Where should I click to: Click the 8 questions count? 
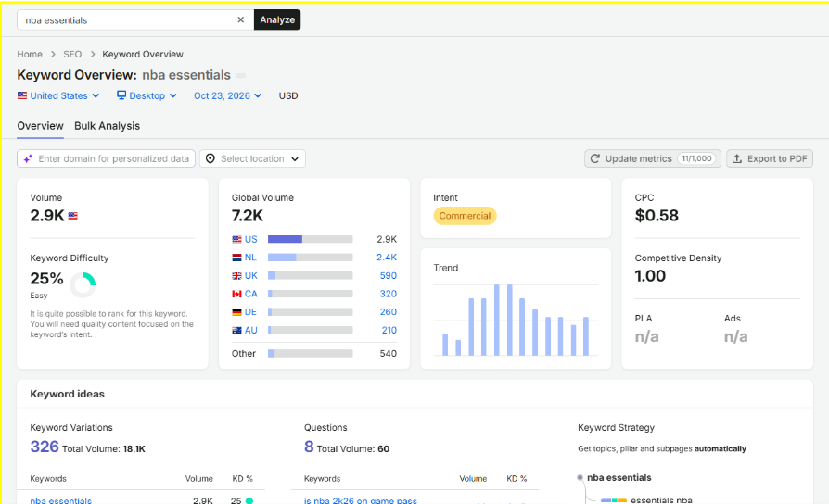[309, 447]
